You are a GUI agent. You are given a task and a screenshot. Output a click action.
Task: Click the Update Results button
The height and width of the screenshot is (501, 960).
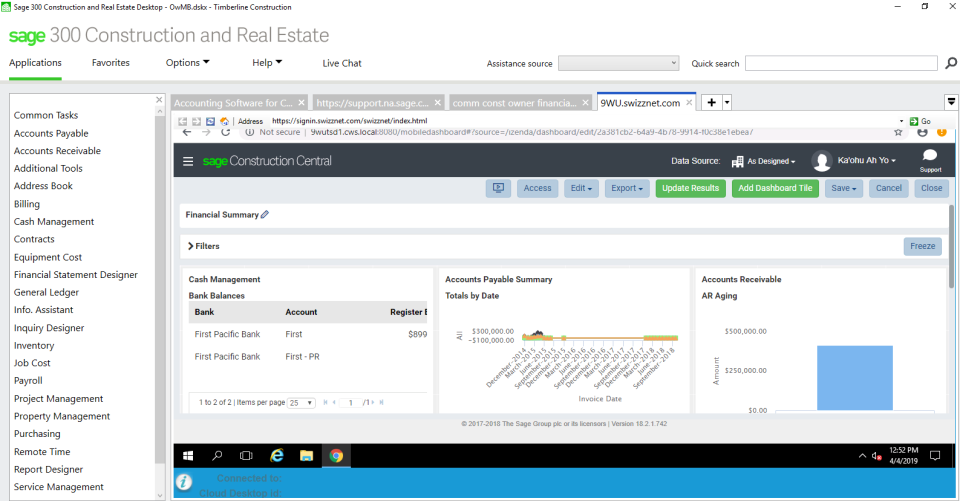tap(691, 188)
